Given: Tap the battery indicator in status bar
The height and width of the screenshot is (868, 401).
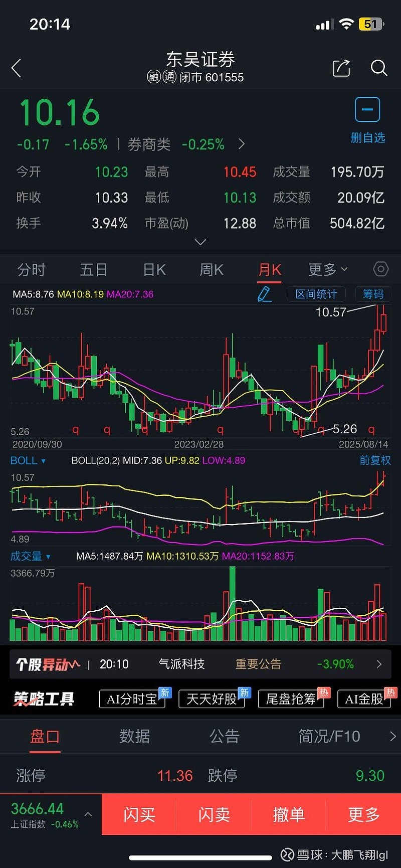Looking at the screenshot, I should tap(371, 24).
